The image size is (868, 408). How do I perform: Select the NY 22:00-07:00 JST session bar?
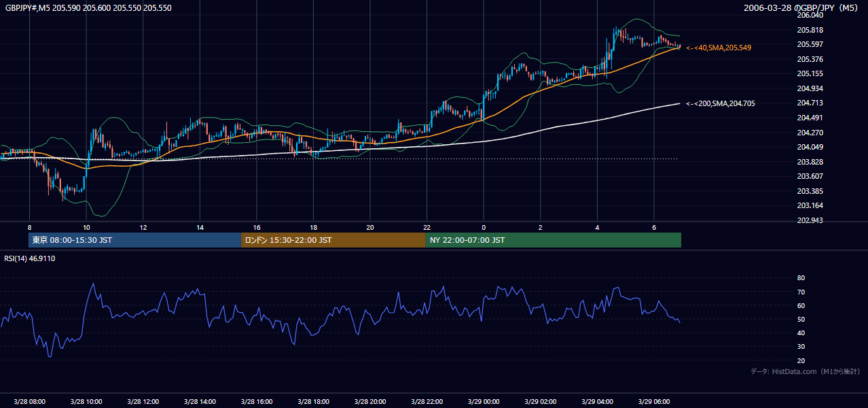coord(553,240)
